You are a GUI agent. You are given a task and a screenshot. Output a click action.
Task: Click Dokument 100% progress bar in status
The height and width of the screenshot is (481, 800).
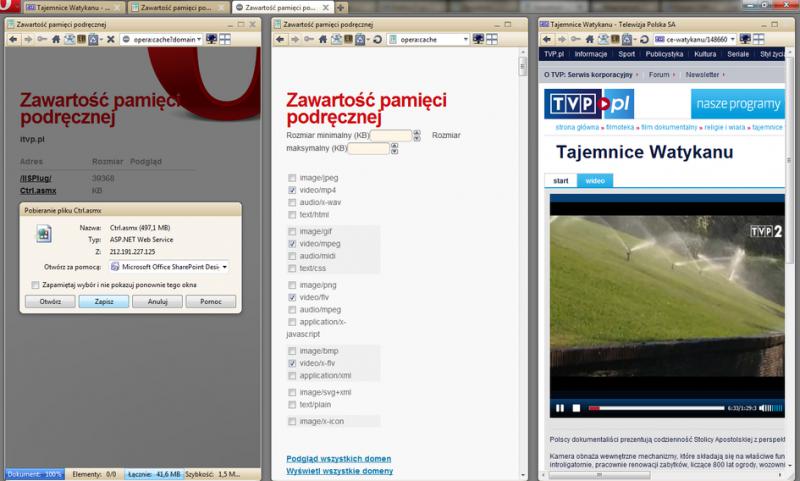click(x=35, y=474)
